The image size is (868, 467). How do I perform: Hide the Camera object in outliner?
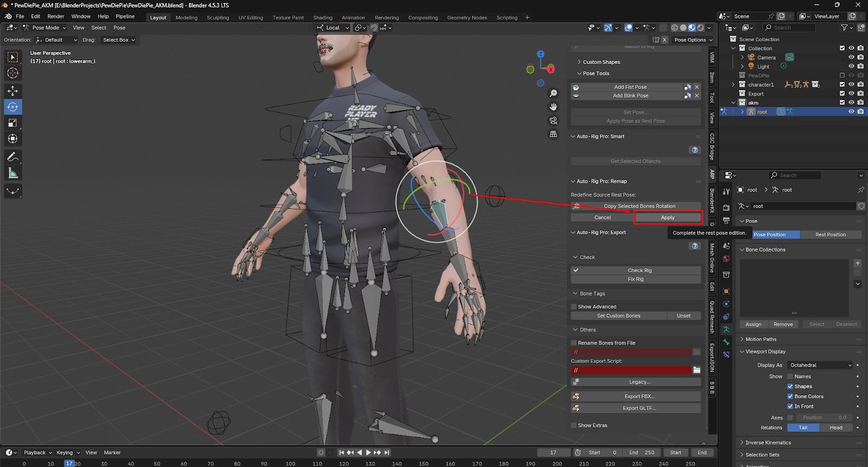(851, 57)
